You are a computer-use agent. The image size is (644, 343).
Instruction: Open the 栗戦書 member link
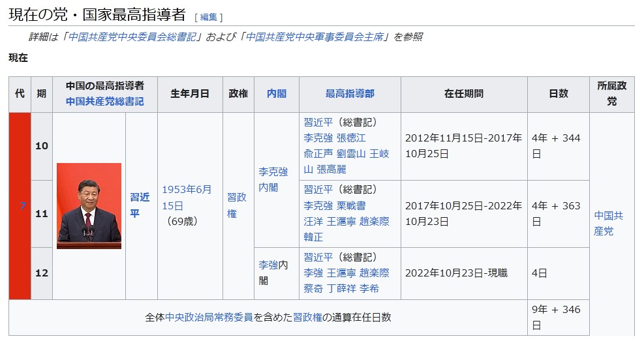(350, 205)
